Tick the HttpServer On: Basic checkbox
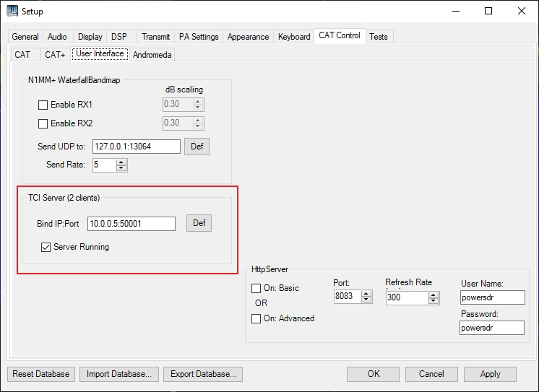Viewport: 539px width, 392px height. click(x=256, y=288)
